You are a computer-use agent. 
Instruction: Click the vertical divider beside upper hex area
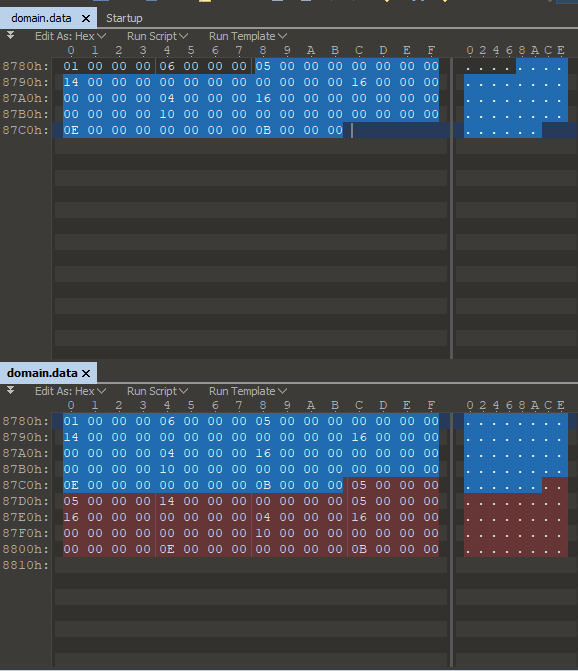tap(451, 208)
